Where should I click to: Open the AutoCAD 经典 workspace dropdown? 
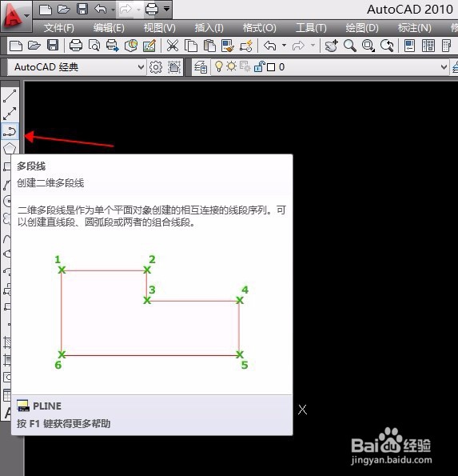coord(76,67)
